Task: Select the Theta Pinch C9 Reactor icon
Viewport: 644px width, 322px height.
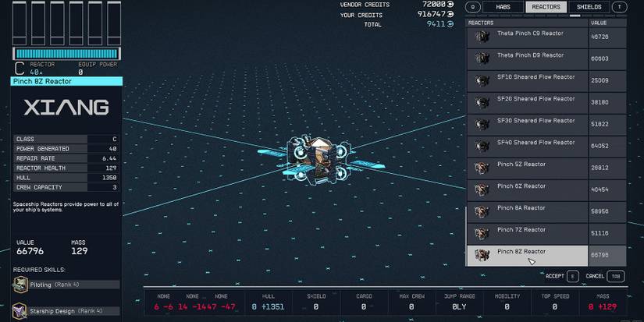Action: [x=481, y=37]
